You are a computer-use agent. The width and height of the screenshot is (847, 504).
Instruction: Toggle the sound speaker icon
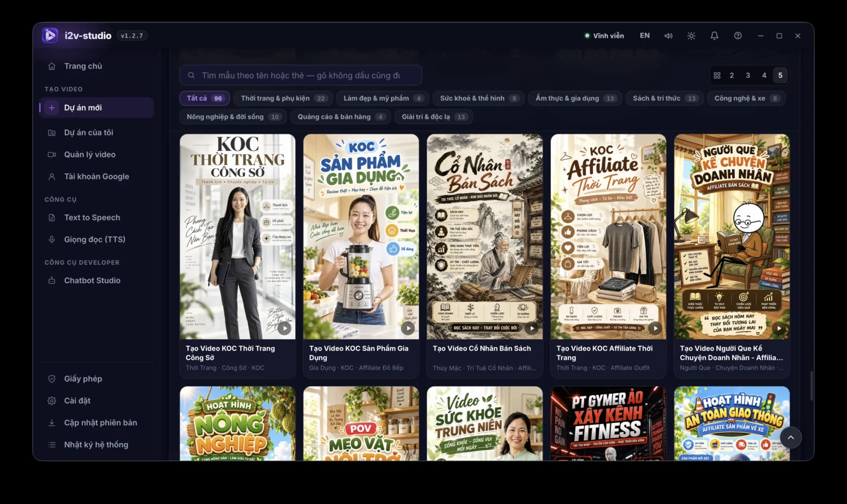click(668, 36)
